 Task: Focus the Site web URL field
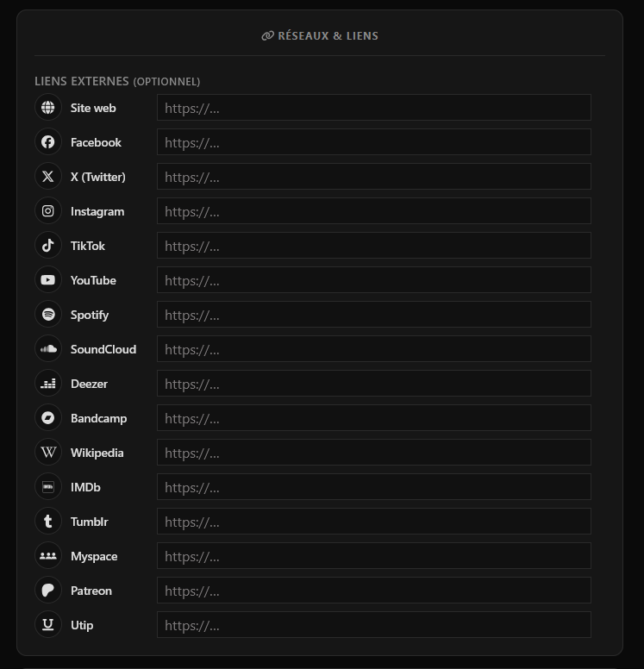coord(374,108)
